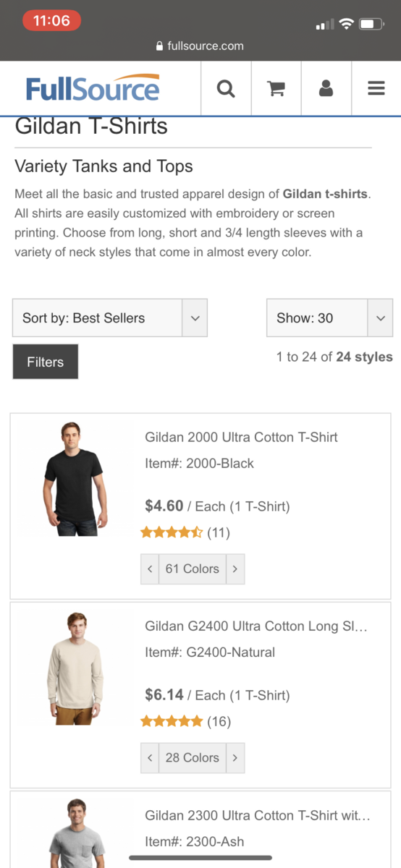Viewport: 401px width, 868px height.
Task: Open Gildan G2400 Ultra Cotton Long Sleeve link
Action: coord(256,626)
